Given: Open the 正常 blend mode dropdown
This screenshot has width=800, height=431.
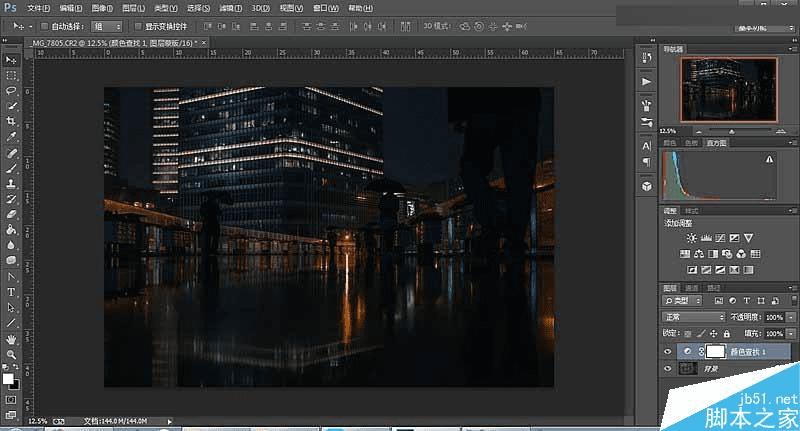Looking at the screenshot, I should 694,316.
